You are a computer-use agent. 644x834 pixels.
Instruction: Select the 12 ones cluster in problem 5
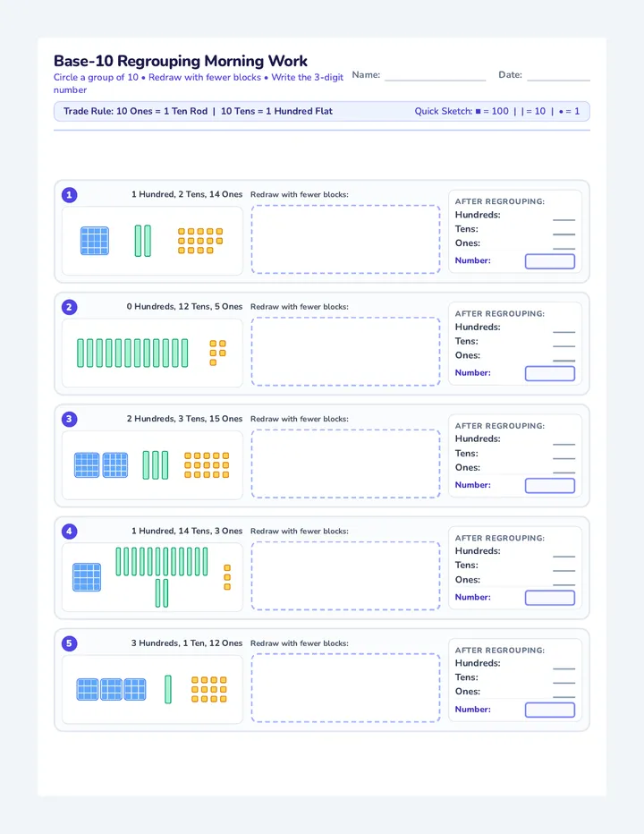(x=209, y=690)
